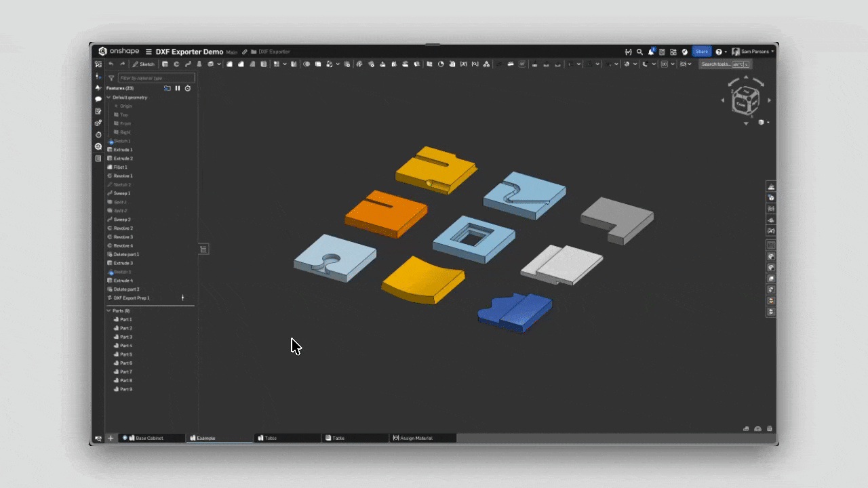Select Sweep 1 feature
868x488 pixels.
click(121, 194)
